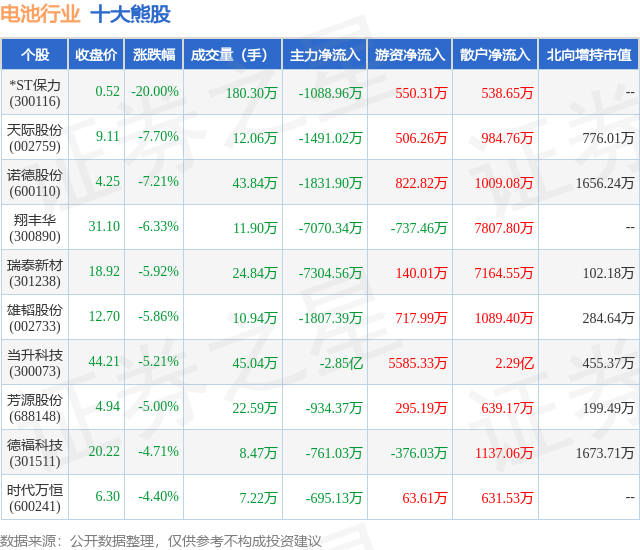Select the 收盘价 column header
640x550 pixels.
click(96, 54)
